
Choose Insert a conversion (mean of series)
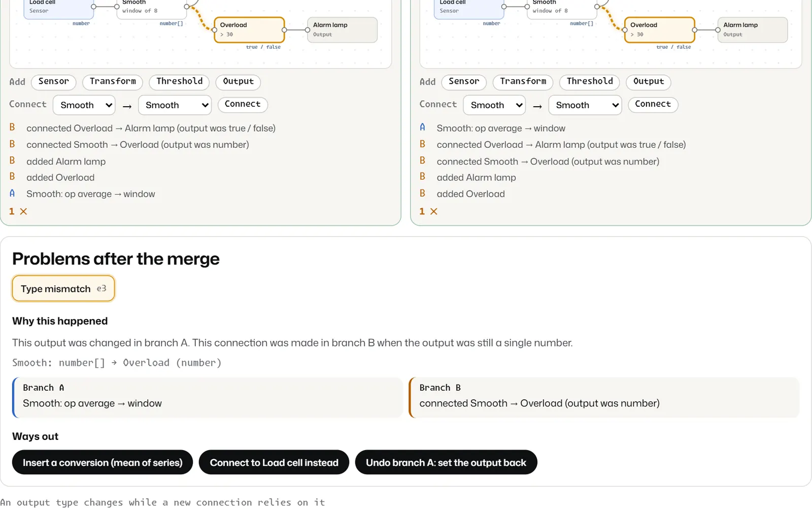click(x=103, y=462)
